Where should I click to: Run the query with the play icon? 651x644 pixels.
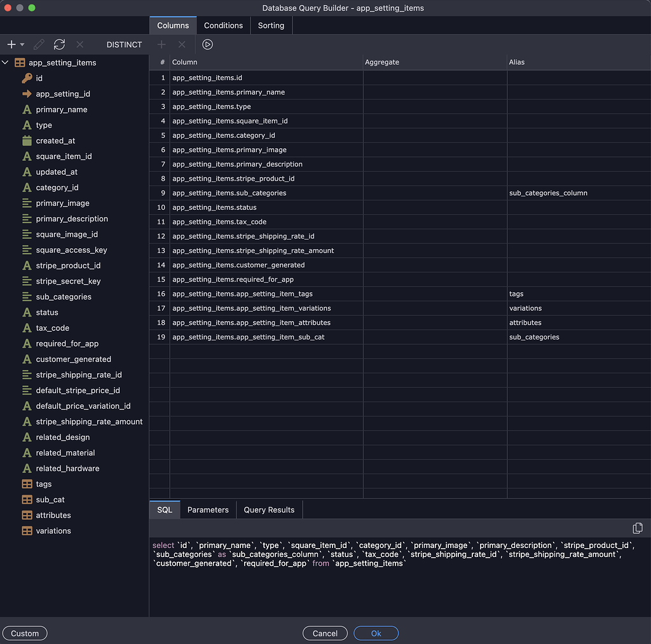click(x=207, y=45)
